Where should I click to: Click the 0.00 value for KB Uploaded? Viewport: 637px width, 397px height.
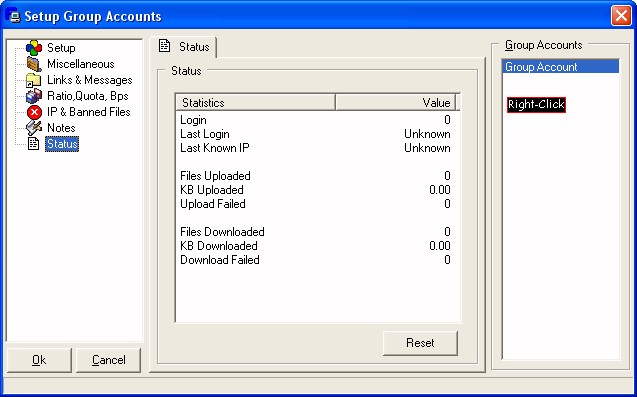440,190
